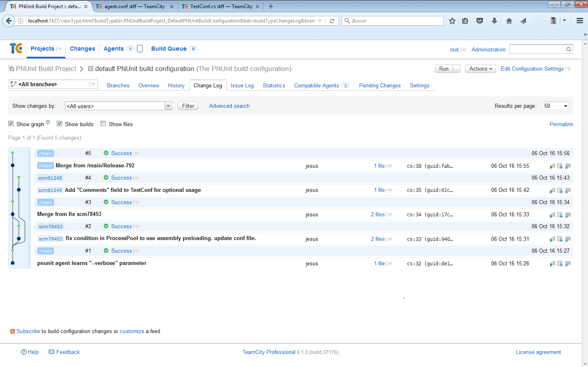Screen dimensions: 588x367
Task: Open cs:34 change in IDE icon
Action: [568, 215]
